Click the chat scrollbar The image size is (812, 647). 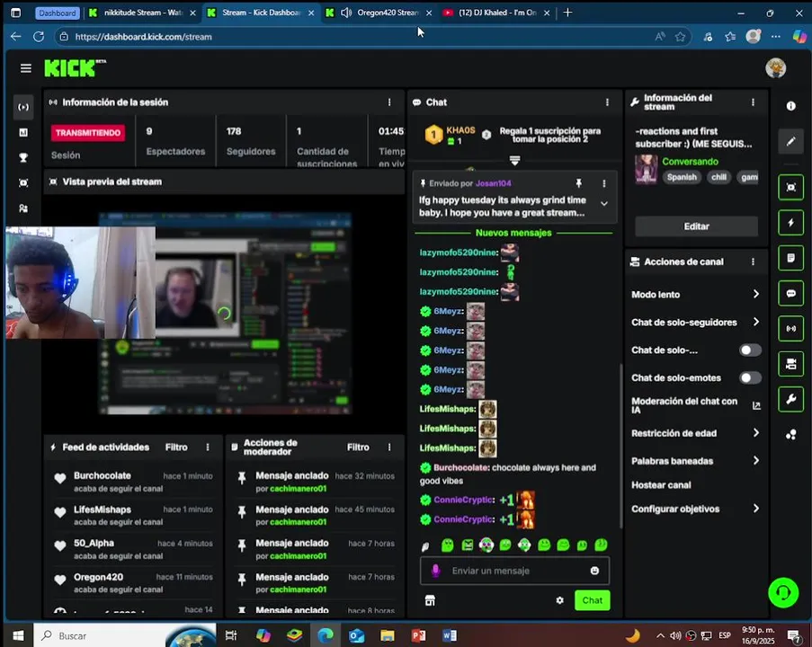tap(620, 445)
